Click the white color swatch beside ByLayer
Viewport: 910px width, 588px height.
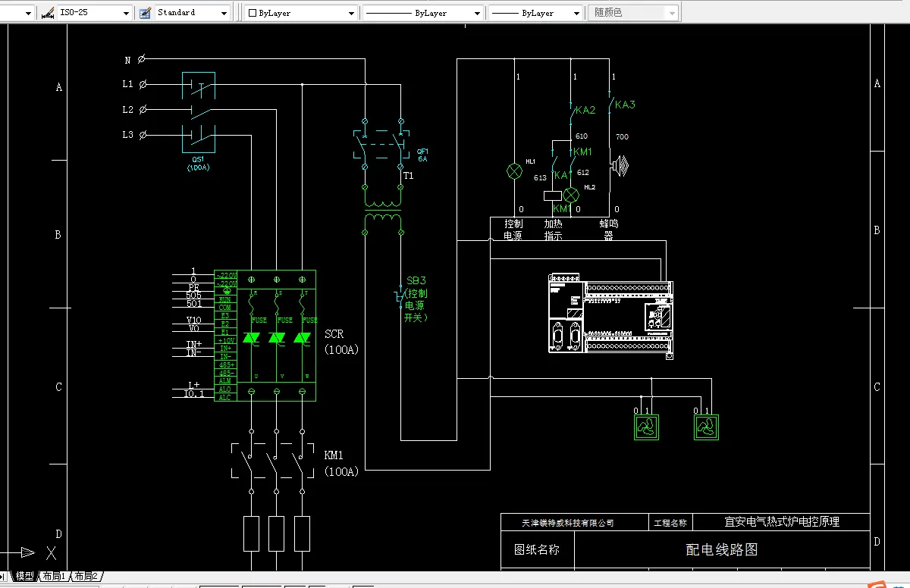[253, 13]
